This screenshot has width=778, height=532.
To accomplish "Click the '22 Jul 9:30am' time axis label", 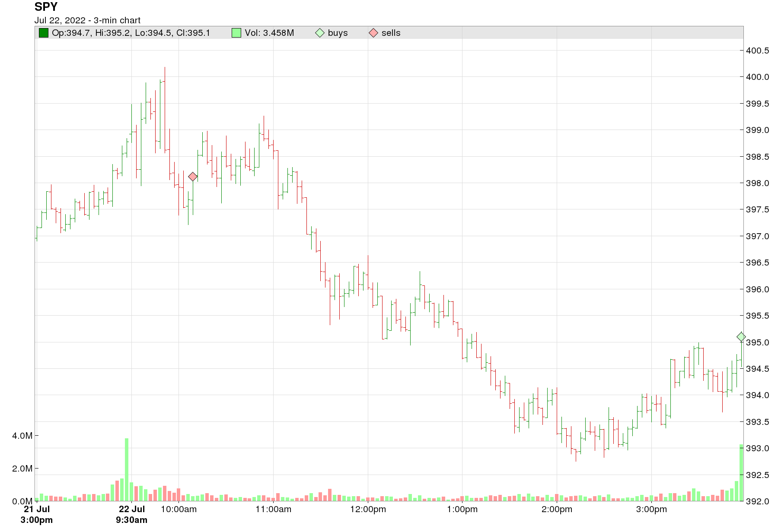I will coord(131,515).
